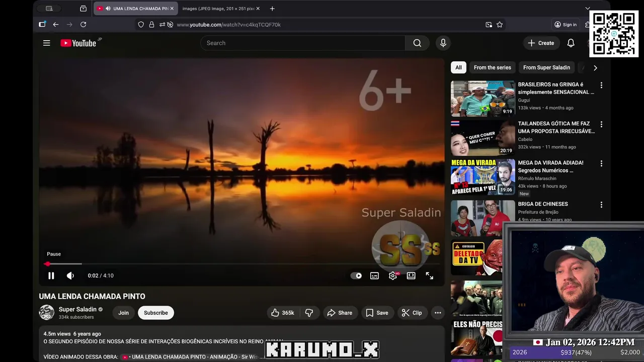The width and height of the screenshot is (644, 362).
Task: Toggle the autoplay switch
Action: click(x=356, y=276)
